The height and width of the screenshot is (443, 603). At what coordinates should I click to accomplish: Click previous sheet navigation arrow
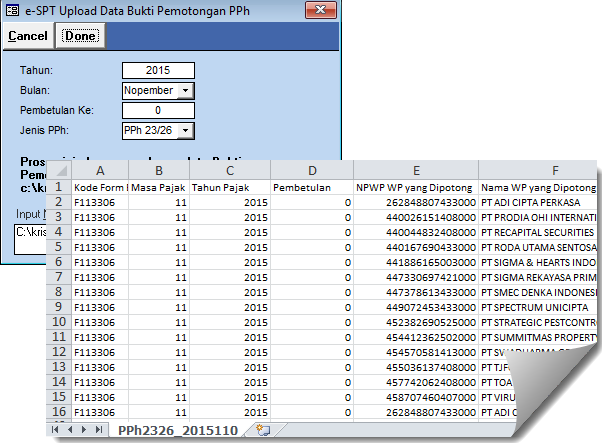[70, 430]
